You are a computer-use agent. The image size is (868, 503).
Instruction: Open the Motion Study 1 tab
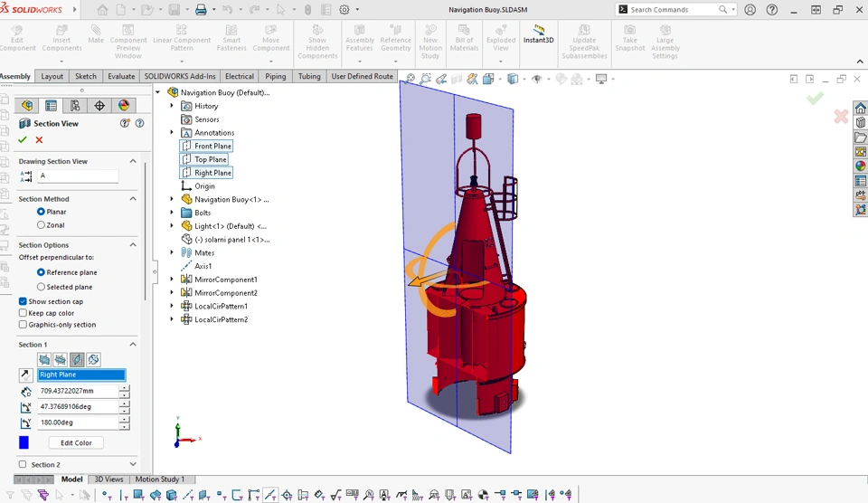(x=159, y=479)
